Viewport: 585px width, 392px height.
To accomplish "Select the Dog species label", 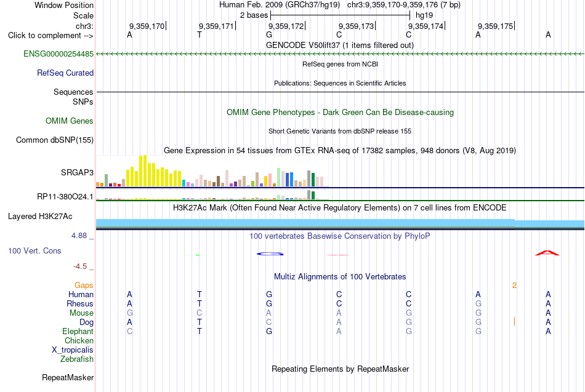I will [86, 322].
